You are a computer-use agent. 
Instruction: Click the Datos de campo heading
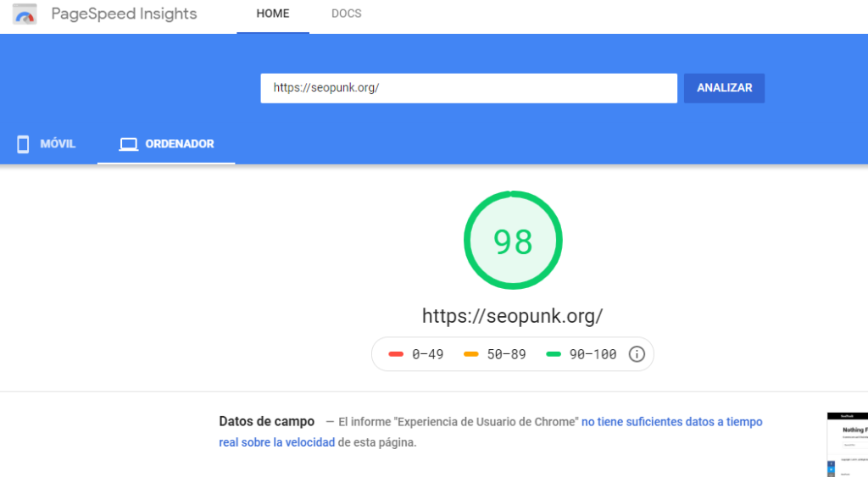click(x=267, y=422)
